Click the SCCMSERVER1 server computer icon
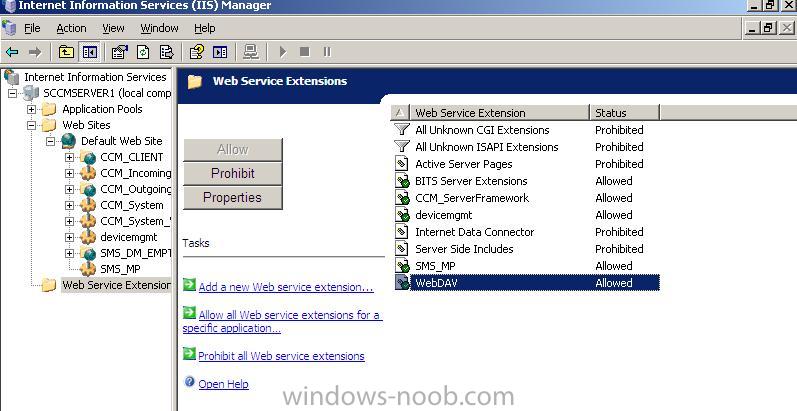 [x=30, y=93]
